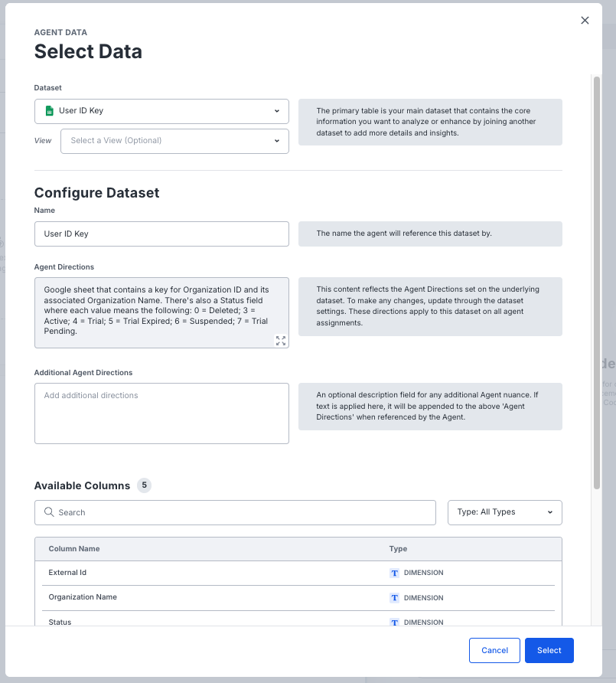Expand the Select a View dropdown
This screenshot has width=616, height=683.
174,141
